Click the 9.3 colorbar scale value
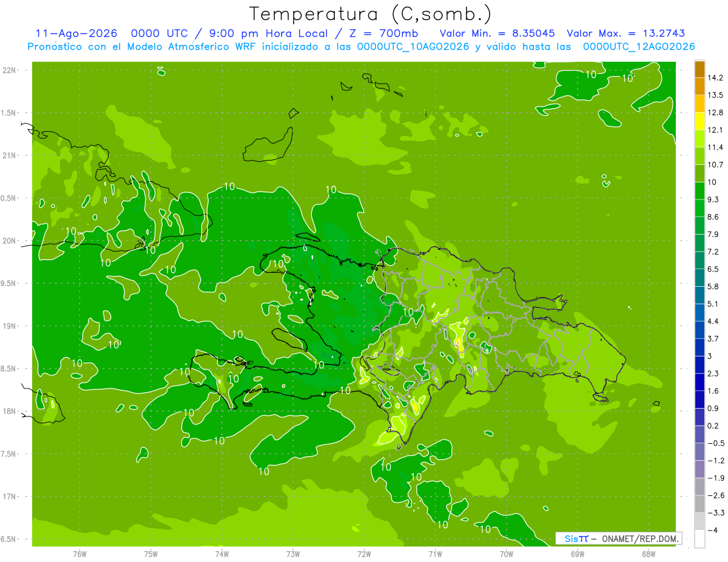The height and width of the screenshot is (562, 728). [x=713, y=199]
